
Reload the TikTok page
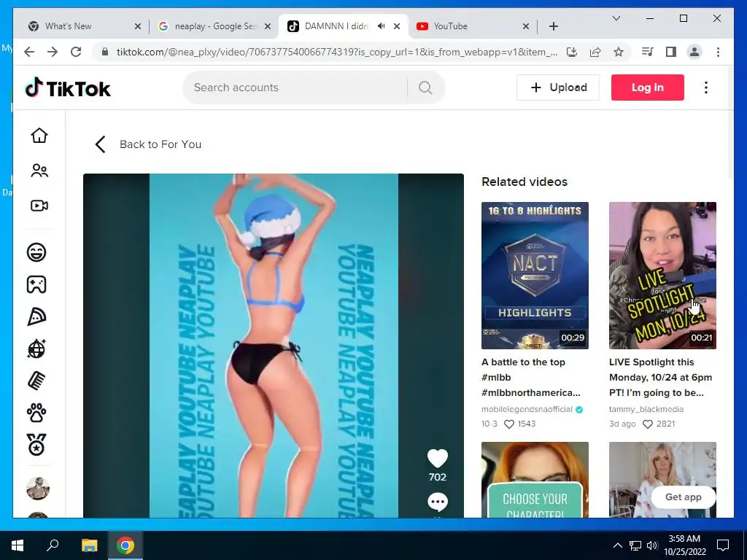coord(76,52)
